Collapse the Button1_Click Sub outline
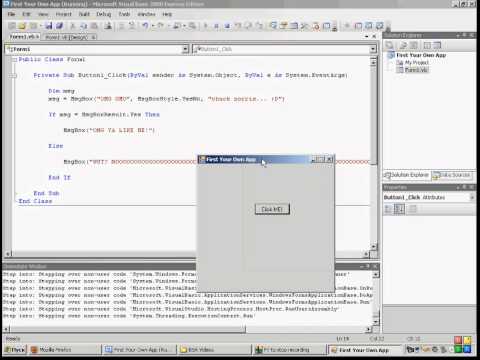Screen dimensions: 480x360 pyautogui.click(x=14, y=76)
